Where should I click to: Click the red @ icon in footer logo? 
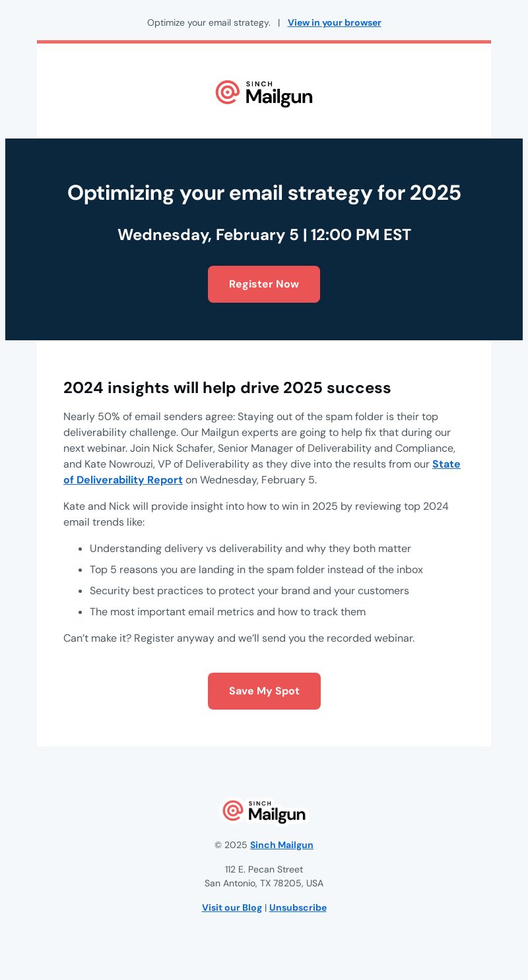pyautogui.click(x=233, y=811)
